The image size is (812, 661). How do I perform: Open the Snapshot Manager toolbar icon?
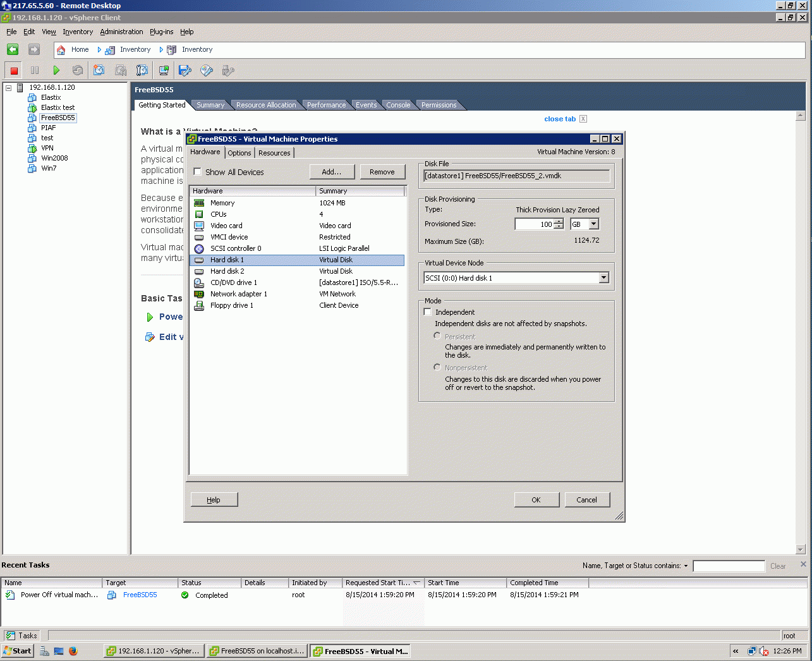click(x=142, y=71)
